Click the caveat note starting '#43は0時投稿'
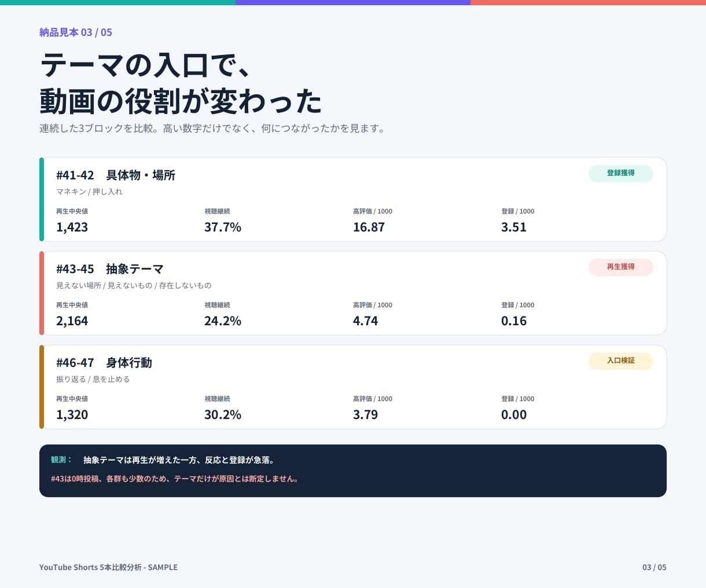Image resolution: width=706 pixels, height=588 pixels. [x=175, y=479]
